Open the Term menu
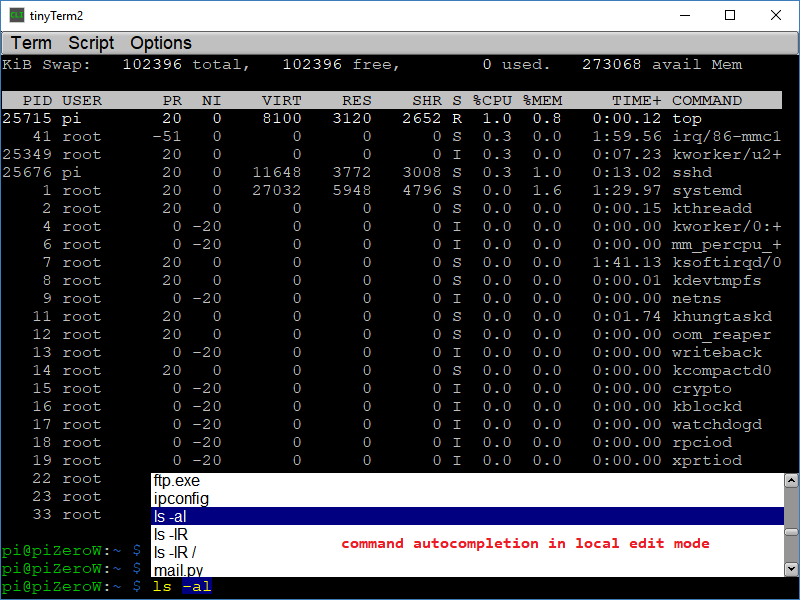The image size is (800, 600). click(x=31, y=43)
